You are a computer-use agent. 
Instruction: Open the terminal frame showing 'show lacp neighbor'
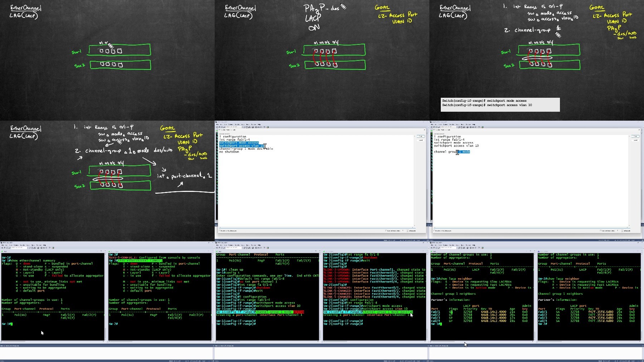coord(537,301)
